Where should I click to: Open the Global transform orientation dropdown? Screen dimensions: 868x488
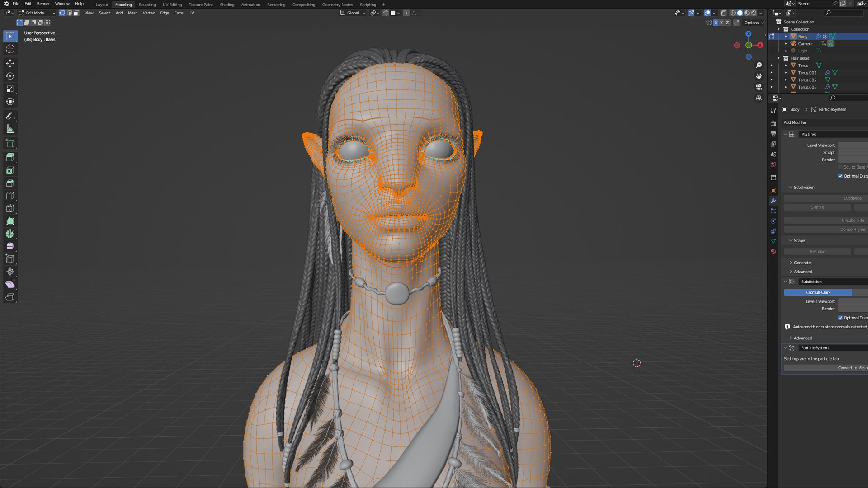point(353,13)
